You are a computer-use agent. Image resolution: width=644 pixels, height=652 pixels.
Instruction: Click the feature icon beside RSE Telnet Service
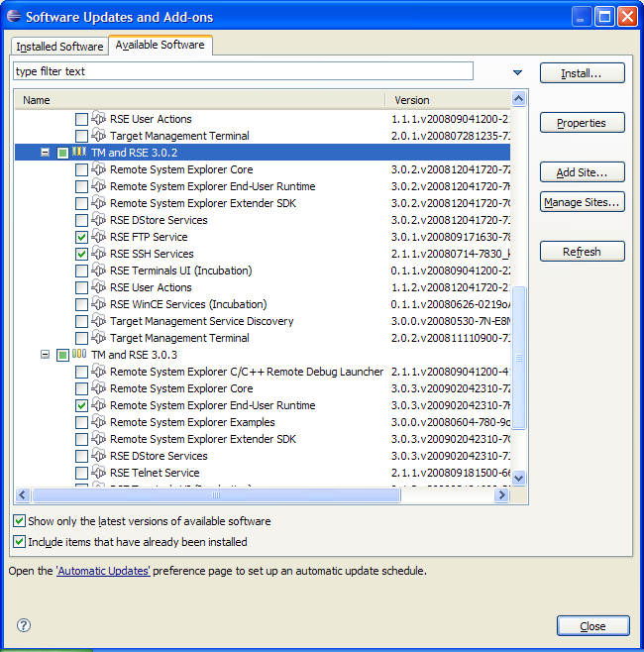pyautogui.click(x=98, y=473)
